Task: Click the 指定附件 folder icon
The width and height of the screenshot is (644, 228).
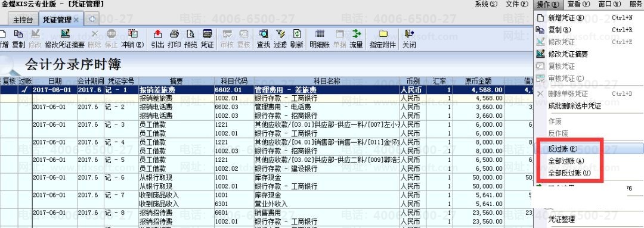Action: tap(383, 34)
